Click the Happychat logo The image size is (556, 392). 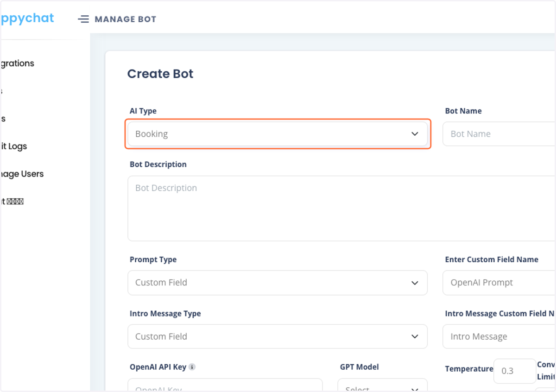click(27, 19)
